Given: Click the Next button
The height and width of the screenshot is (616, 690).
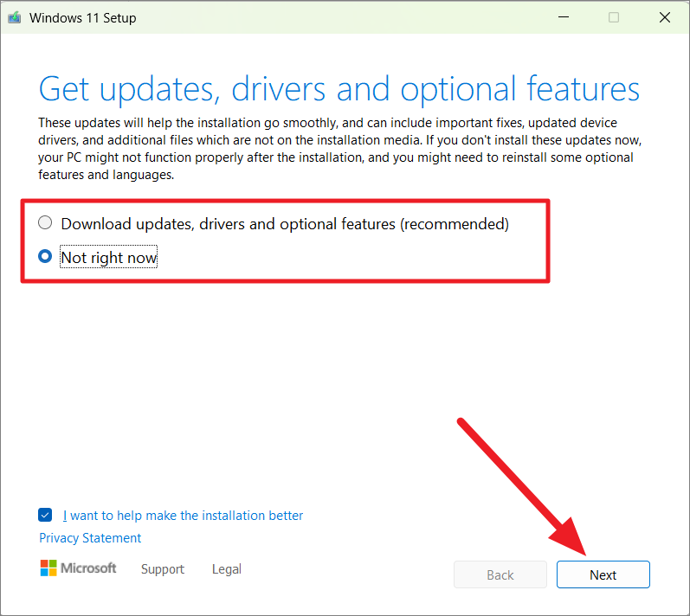Looking at the screenshot, I should [603, 574].
